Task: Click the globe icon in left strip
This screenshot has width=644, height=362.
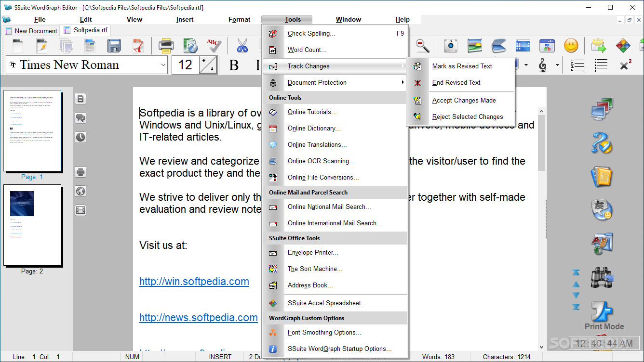Action: (x=80, y=191)
